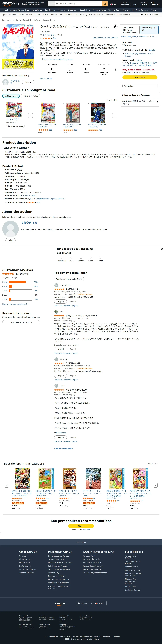Viewport: 163px width, 644px height.
Task: Open the search category dropdown
Action: coord(51,4)
